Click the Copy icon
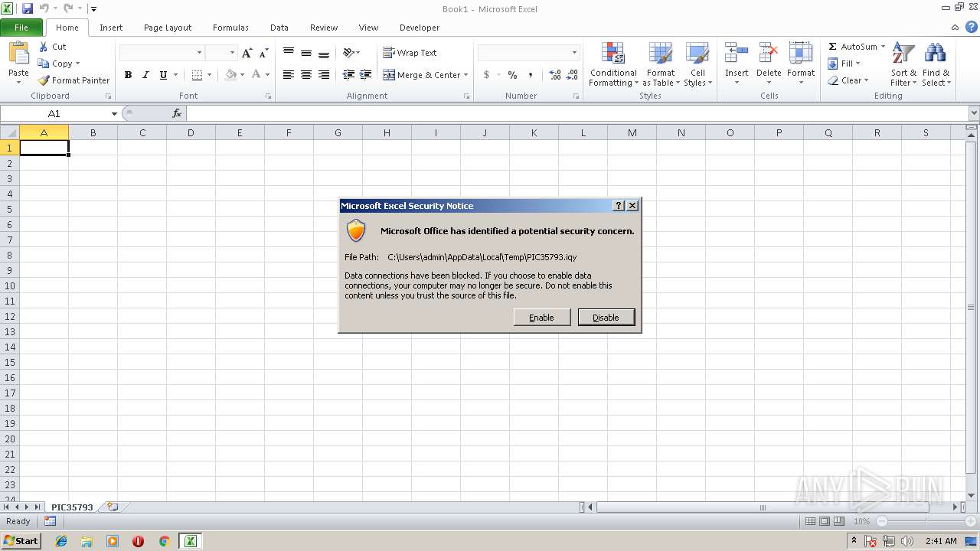 click(44, 64)
